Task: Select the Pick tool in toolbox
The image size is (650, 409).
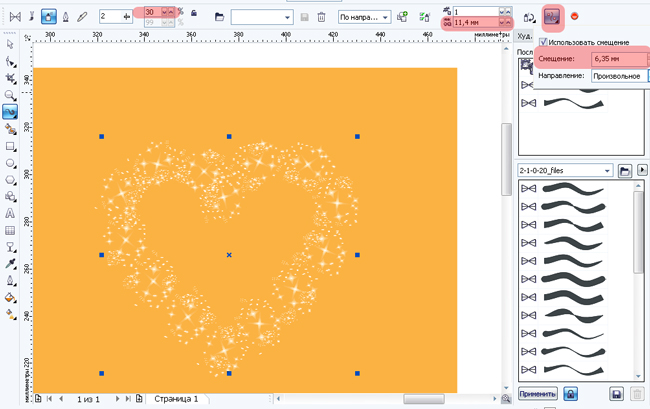Action: [10, 45]
